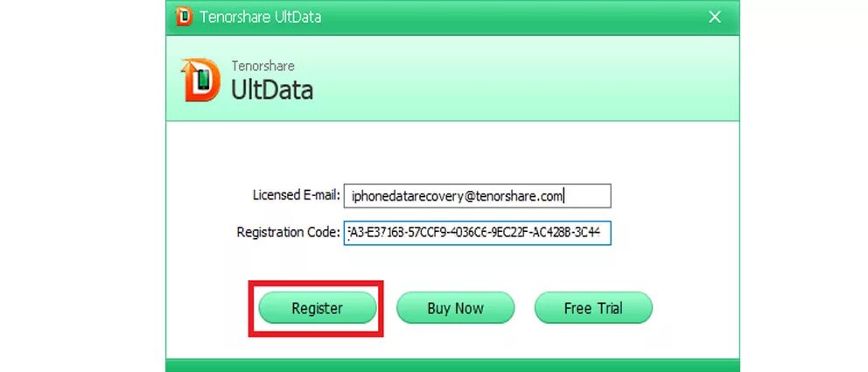Start the Free Trial

[593, 308]
